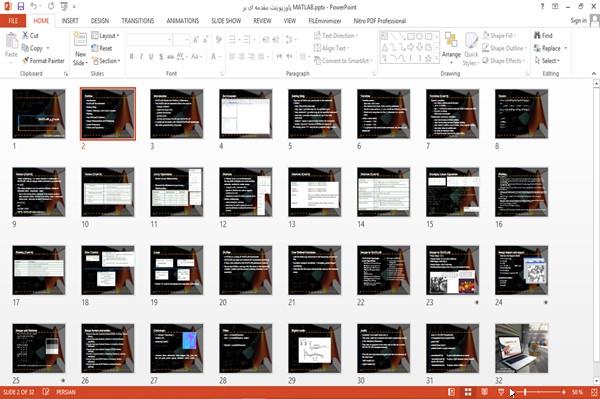
Task: Start Slide Show from status bar icon
Action: coord(501,392)
